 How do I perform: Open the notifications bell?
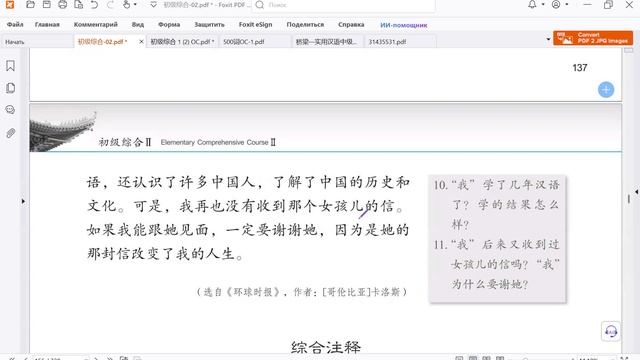point(532,4)
